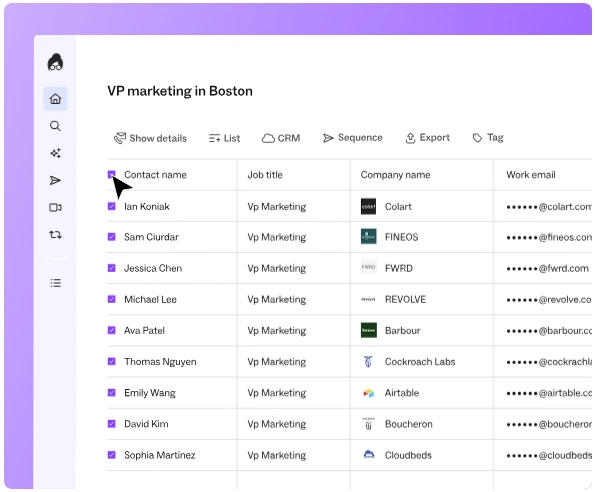Click the VP marketing in Boston title

[180, 91]
